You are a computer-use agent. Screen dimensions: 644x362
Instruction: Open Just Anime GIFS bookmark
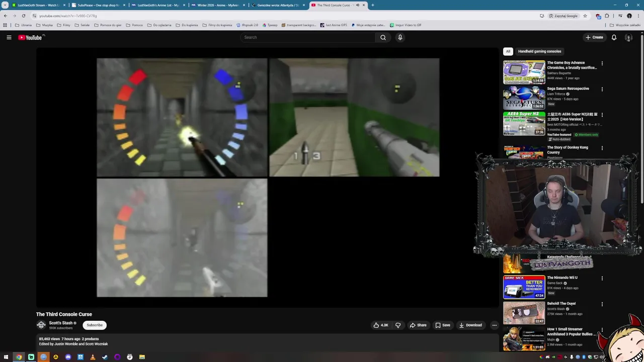pos(334,25)
